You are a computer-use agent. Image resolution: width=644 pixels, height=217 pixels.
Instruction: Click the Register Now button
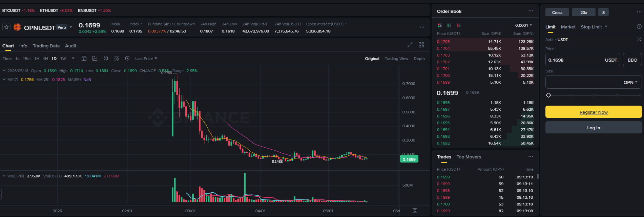tap(594, 112)
